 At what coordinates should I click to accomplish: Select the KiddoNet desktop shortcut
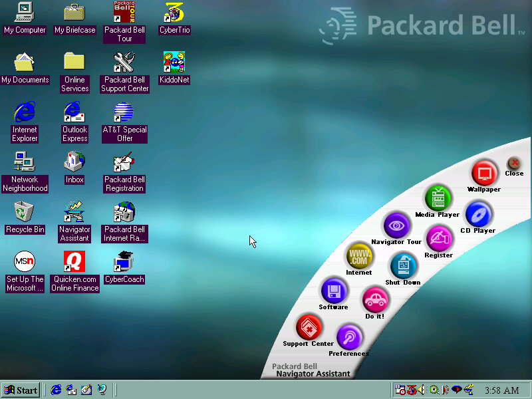coord(174,63)
